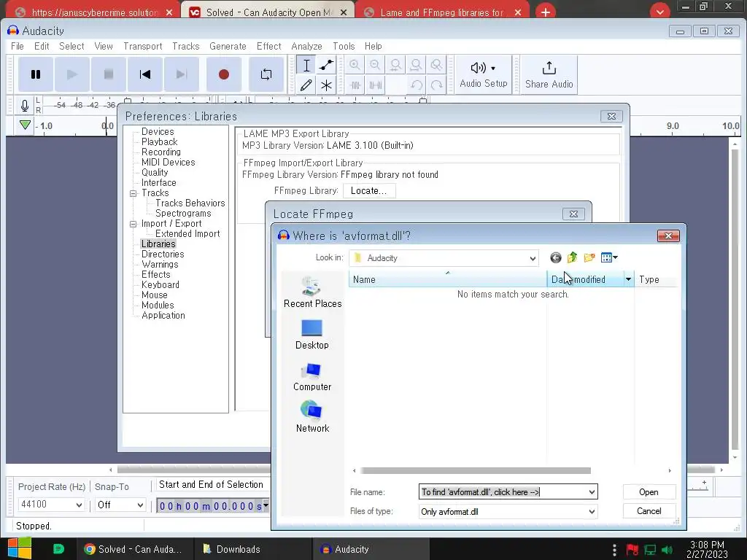
Task: Click the Chrome taskbar item 'Solved - Can Auda...'
Action: [x=134, y=549]
